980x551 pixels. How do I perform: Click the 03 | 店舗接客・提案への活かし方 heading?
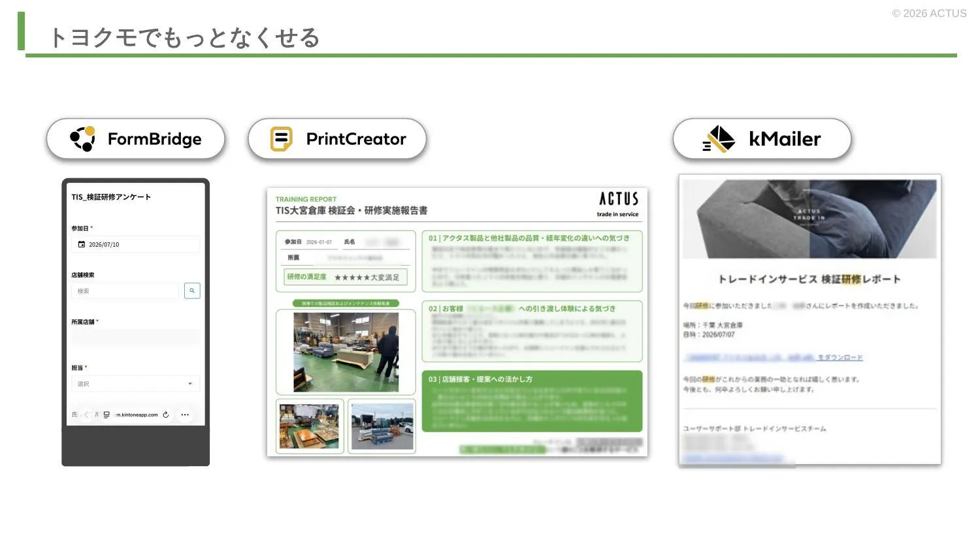[480, 379]
